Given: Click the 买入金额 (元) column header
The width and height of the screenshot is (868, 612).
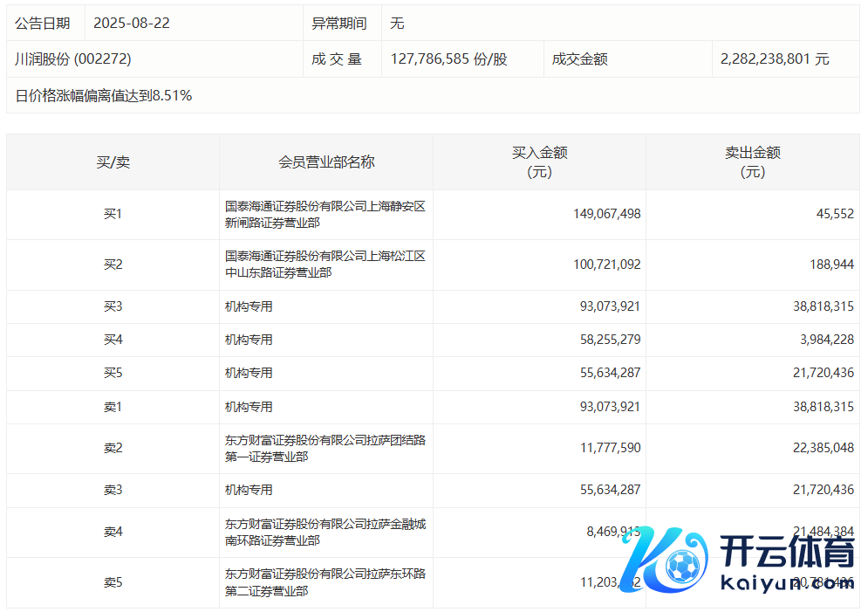Looking at the screenshot, I should [539, 162].
